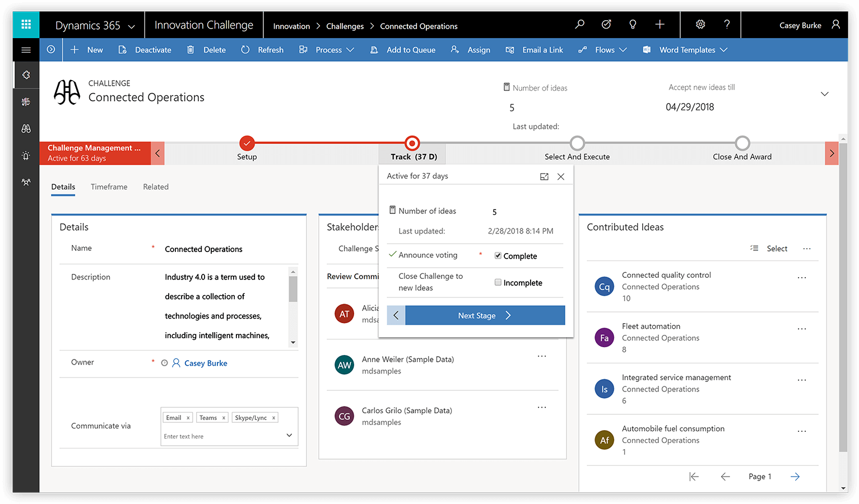This screenshot has height=504, width=859.
Task: Select the Setup stage marker
Action: click(x=247, y=143)
